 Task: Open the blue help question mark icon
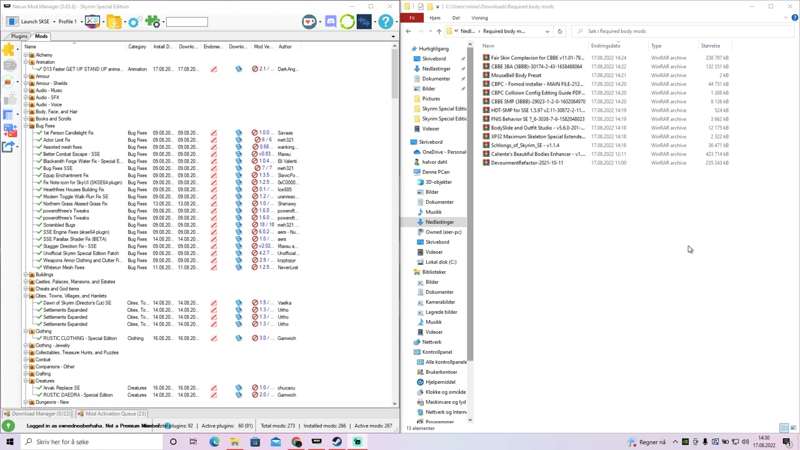(385, 21)
